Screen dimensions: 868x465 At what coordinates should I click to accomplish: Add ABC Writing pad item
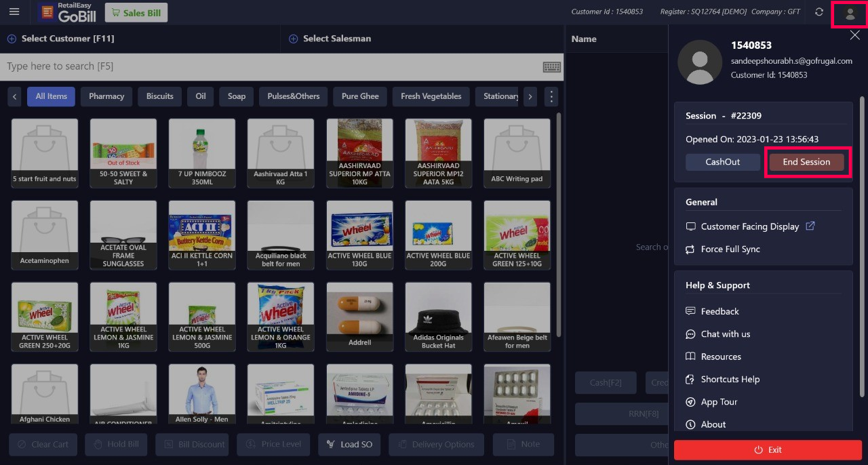tap(517, 153)
